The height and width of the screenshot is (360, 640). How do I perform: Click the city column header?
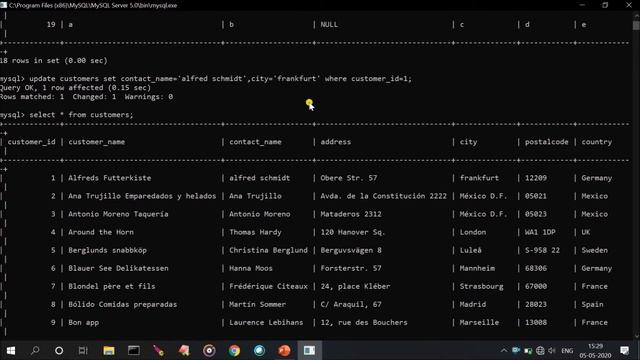[x=468, y=142]
